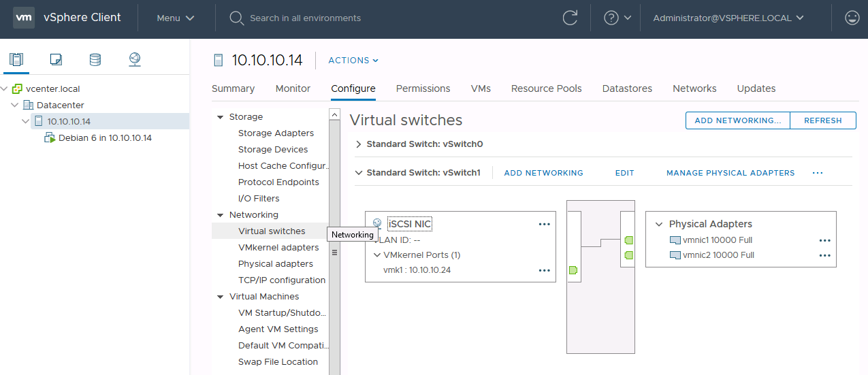Open vSwitch1 more options ellipsis
The height and width of the screenshot is (375, 868).
tap(818, 173)
